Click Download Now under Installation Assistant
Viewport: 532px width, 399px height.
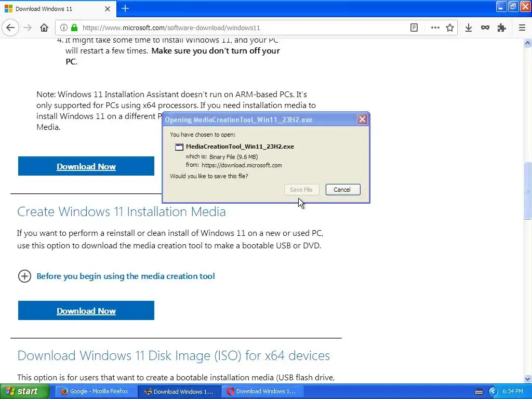pyautogui.click(x=86, y=166)
